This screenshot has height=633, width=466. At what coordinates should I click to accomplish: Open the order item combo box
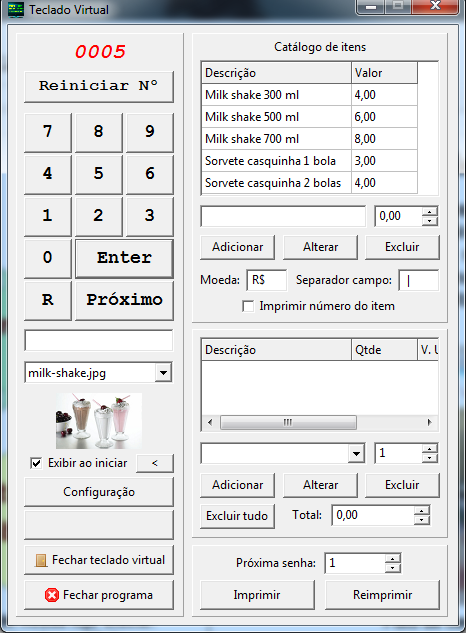click(356, 453)
